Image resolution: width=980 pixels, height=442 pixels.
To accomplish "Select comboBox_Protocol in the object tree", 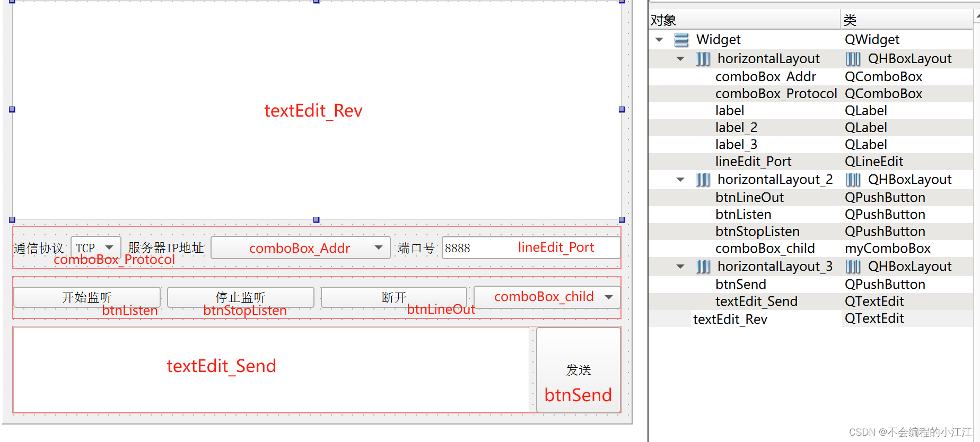I will pos(776,94).
